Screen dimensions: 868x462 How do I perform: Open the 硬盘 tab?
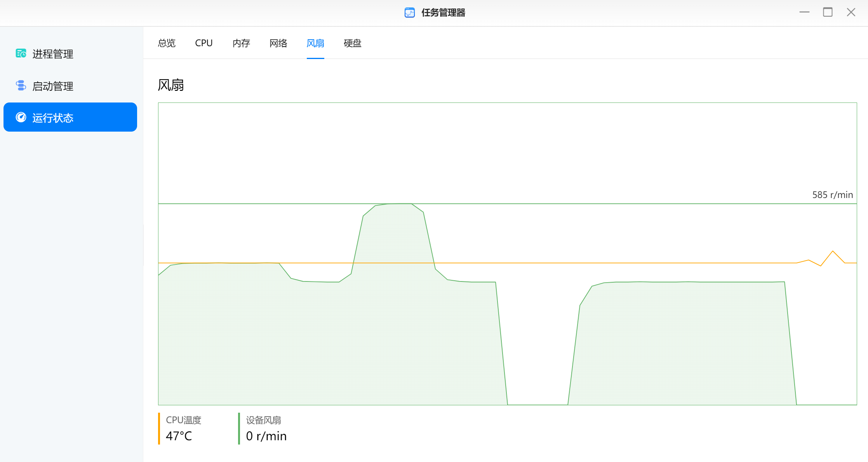[x=352, y=43]
